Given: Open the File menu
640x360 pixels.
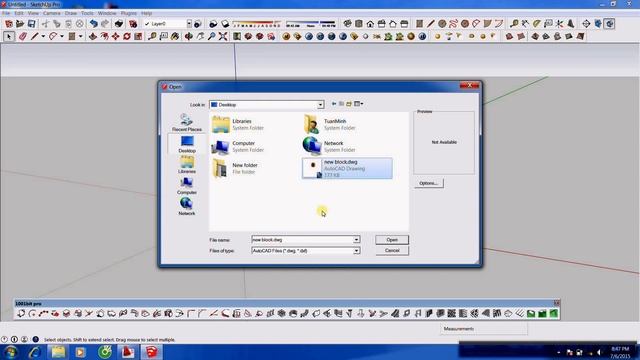Looking at the screenshot, I should 6,13.
